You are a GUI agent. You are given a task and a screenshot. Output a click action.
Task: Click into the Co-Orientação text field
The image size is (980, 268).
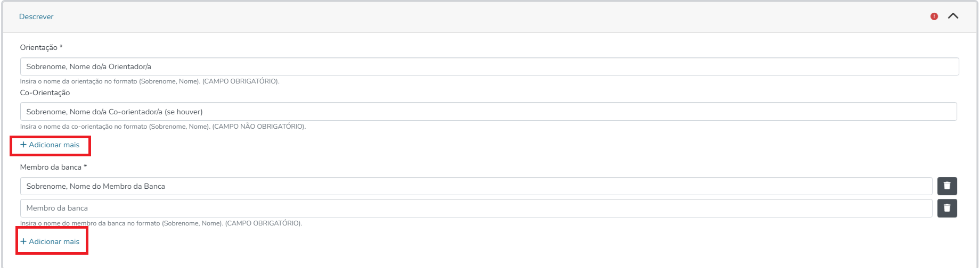488,112
